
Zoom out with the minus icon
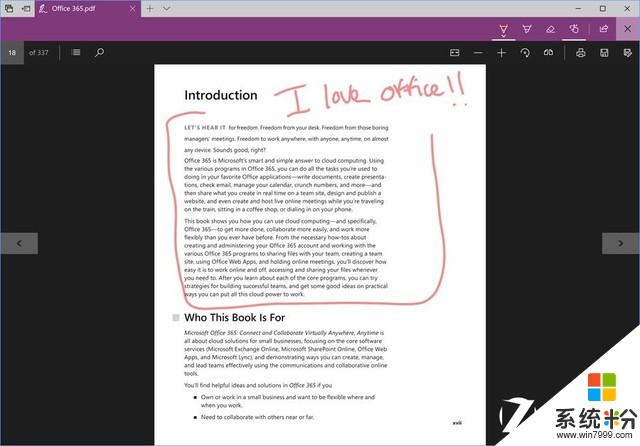[x=478, y=53]
